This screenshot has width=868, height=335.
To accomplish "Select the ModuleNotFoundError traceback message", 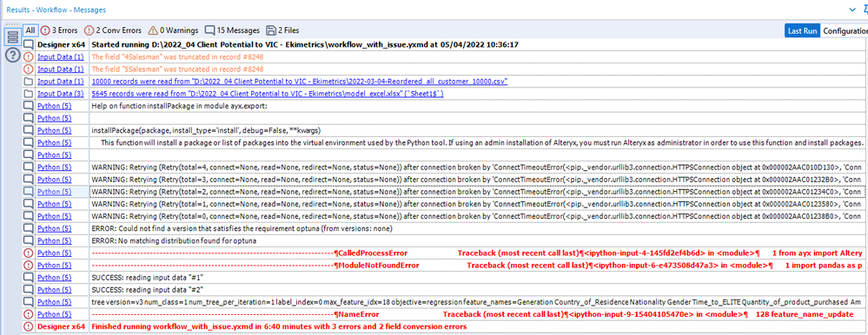I will (477, 266).
